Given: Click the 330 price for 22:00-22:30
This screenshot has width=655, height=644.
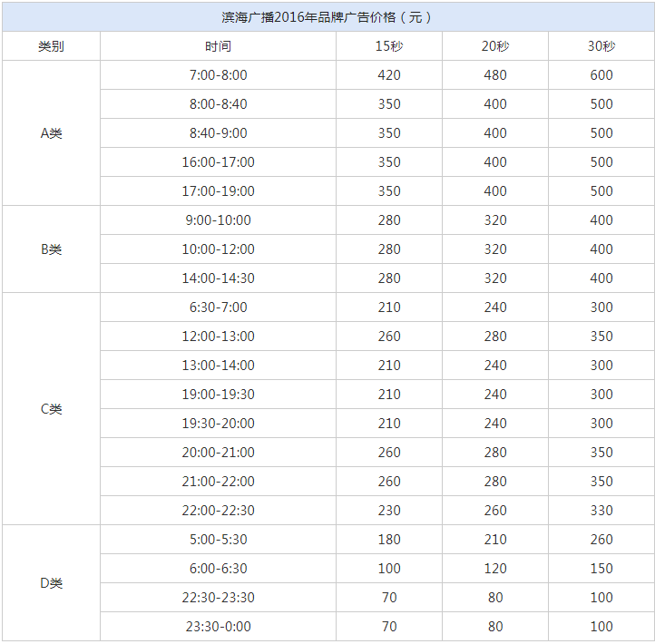Looking at the screenshot, I should (x=601, y=511).
